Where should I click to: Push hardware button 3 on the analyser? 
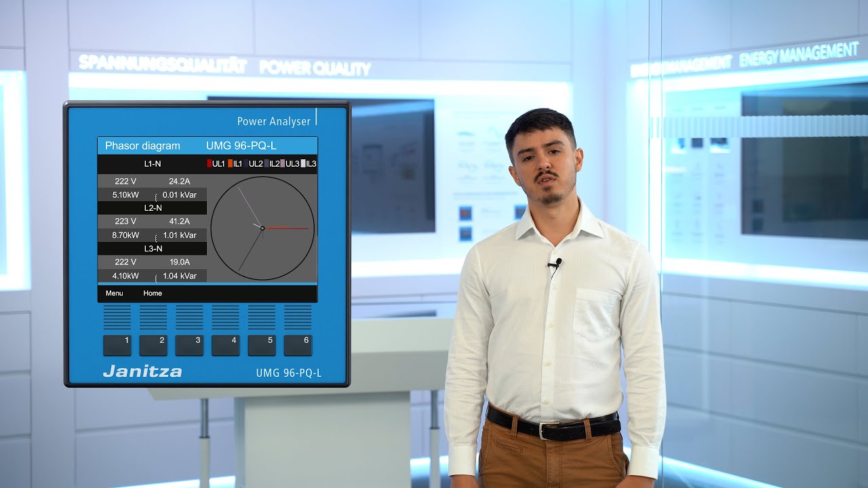(189, 345)
